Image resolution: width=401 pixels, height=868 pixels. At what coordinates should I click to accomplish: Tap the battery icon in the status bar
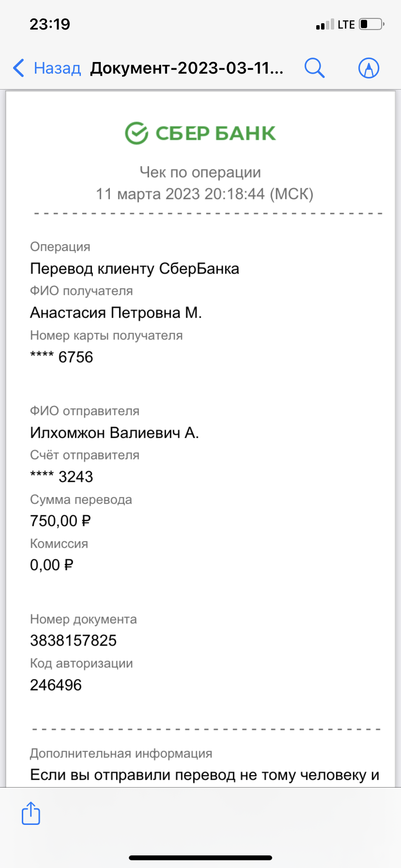(371, 24)
